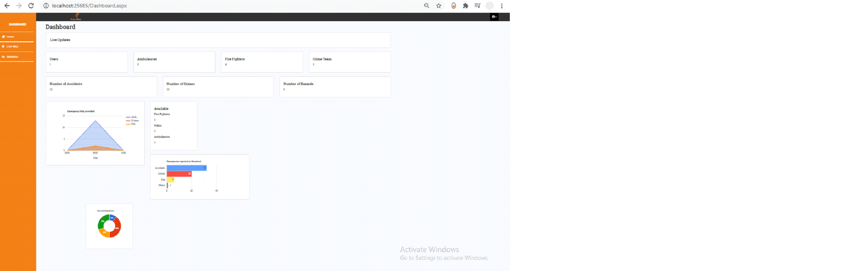Click the Crime Team count card
Screen dimensions: 868x271
click(x=350, y=62)
